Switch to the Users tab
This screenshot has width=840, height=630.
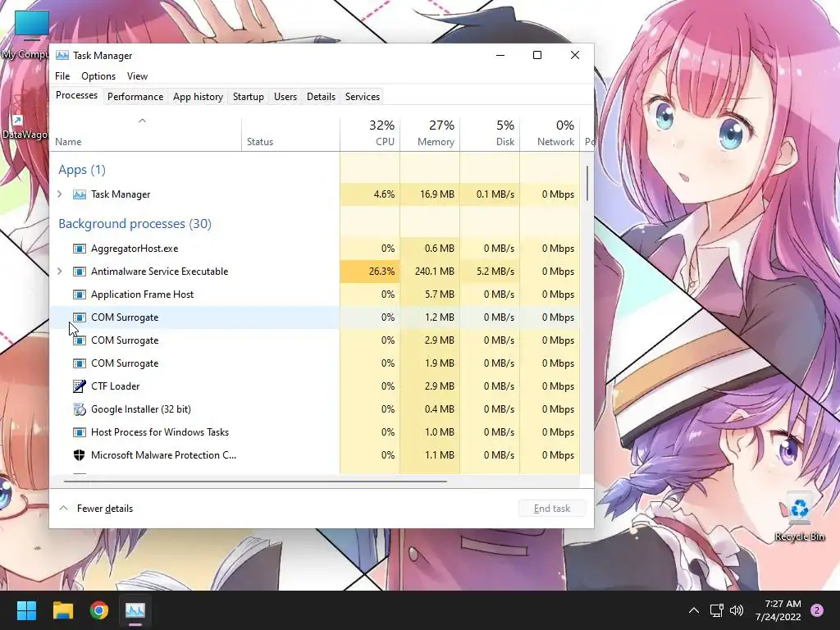click(285, 97)
